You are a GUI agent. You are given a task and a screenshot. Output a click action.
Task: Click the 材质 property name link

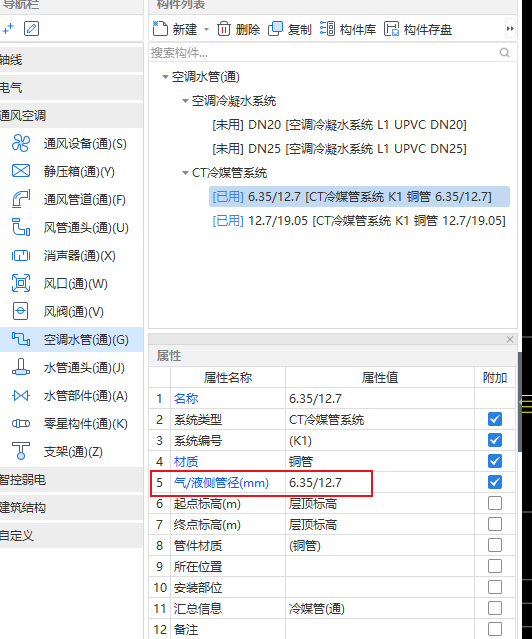(x=186, y=461)
